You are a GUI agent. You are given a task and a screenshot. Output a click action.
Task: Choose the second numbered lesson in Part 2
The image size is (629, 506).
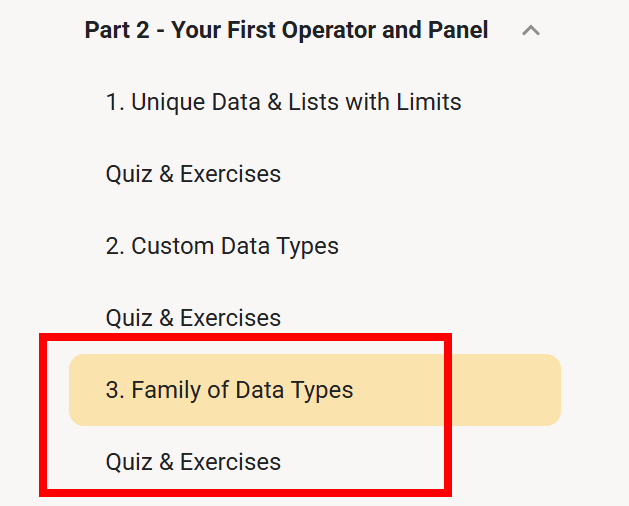click(222, 246)
